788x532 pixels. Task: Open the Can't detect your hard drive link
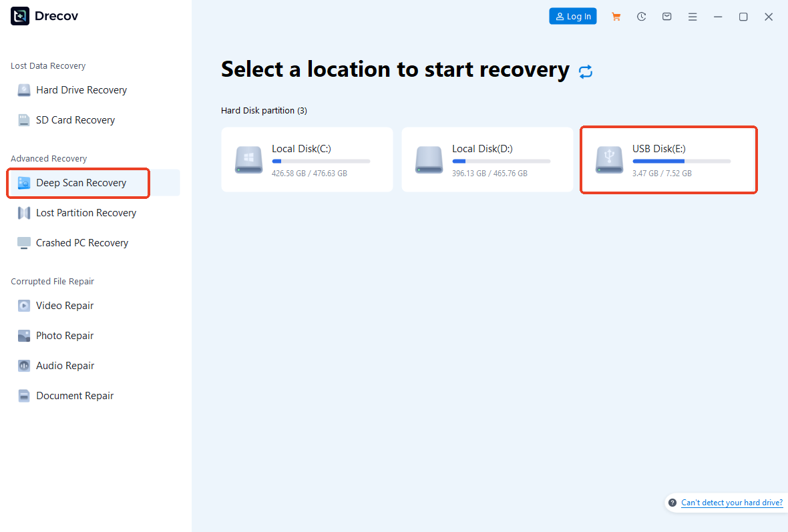(732, 503)
